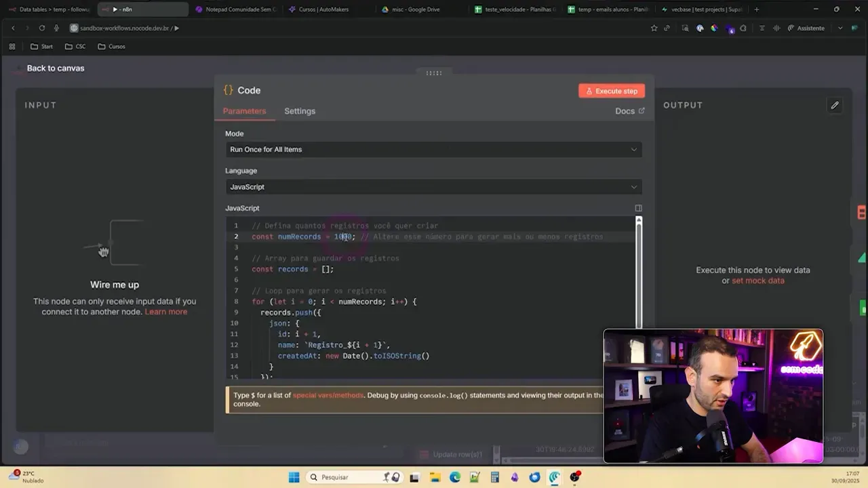The width and height of the screenshot is (868, 488).
Task: Open the browser Assistente sidebar icon
Action: tap(806, 28)
